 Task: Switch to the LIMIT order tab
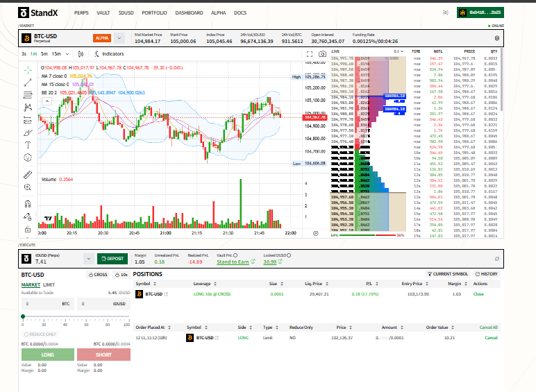[49, 284]
